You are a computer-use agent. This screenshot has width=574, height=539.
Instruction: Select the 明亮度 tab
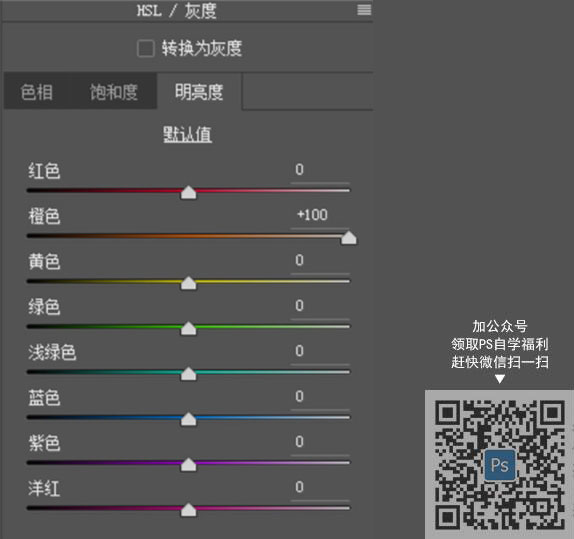[199, 92]
